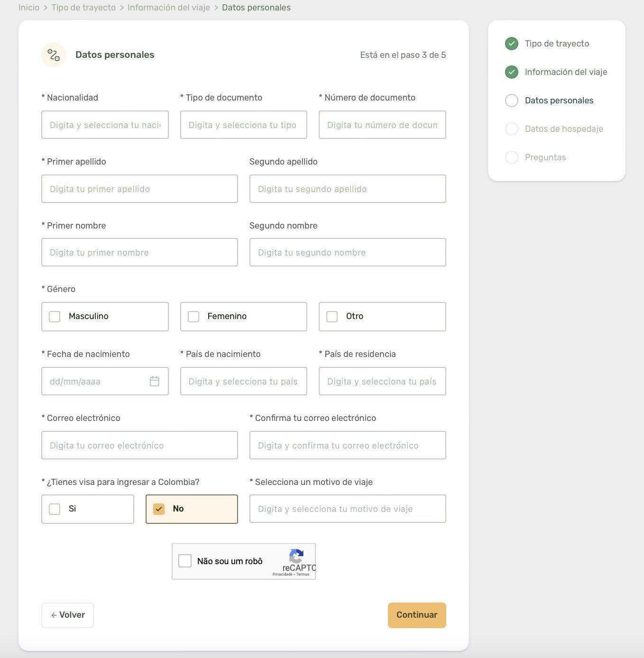
Task: Go to Inicio in the breadcrumb
Action: (x=29, y=8)
